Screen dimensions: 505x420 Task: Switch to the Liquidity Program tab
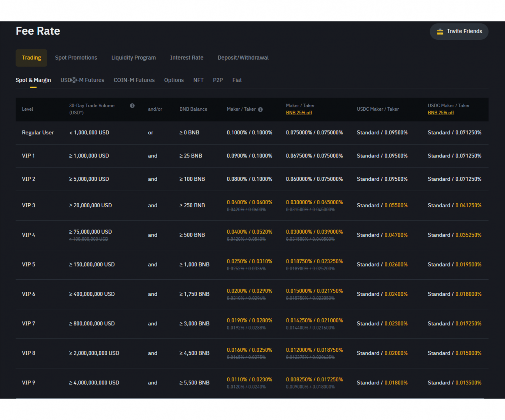[133, 58]
